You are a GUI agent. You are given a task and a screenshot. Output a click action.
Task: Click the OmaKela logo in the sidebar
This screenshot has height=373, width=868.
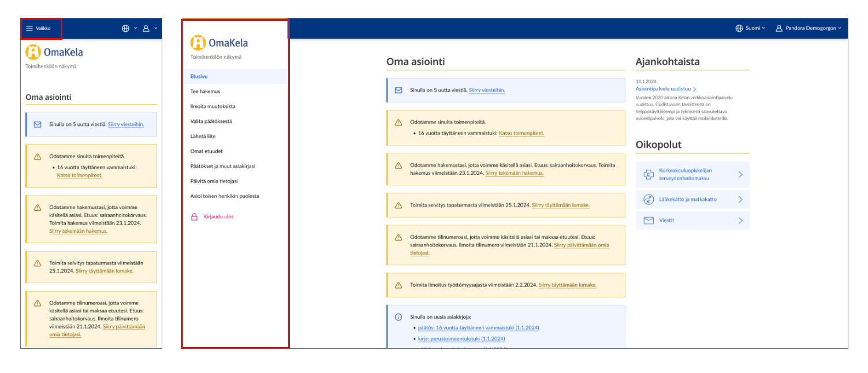tap(219, 43)
